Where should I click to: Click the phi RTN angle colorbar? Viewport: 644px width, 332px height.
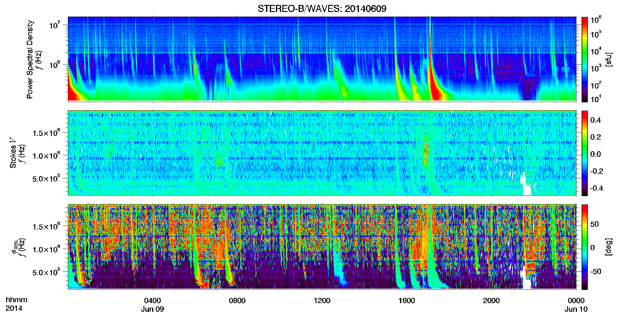point(585,247)
